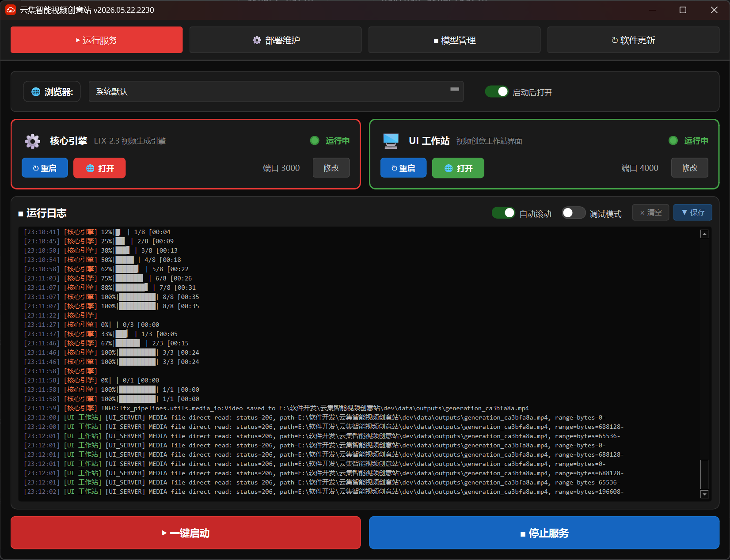
Task: Toggle the 自动滚动 switch
Action: coord(503,213)
